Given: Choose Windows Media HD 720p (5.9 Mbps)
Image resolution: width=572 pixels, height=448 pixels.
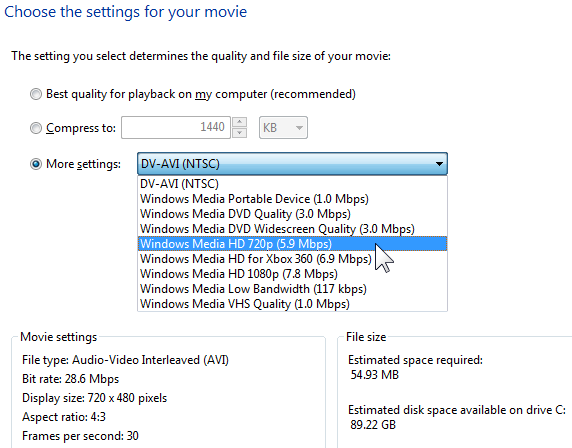Looking at the screenshot, I should (x=292, y=244).
